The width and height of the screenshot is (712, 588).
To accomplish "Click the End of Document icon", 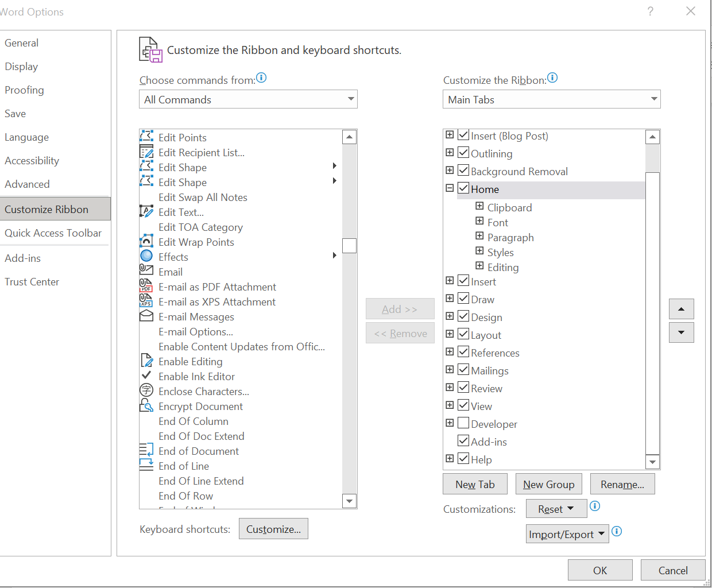I will point(146,450).
